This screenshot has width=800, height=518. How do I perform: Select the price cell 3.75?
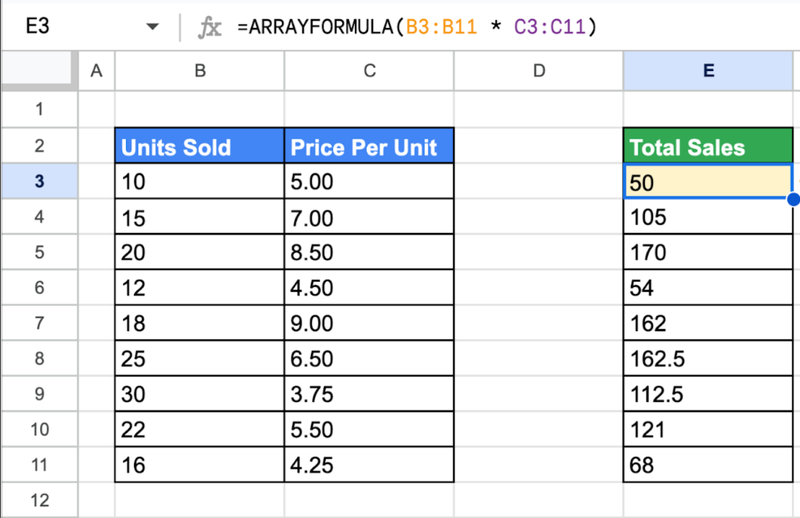(369, 394)
